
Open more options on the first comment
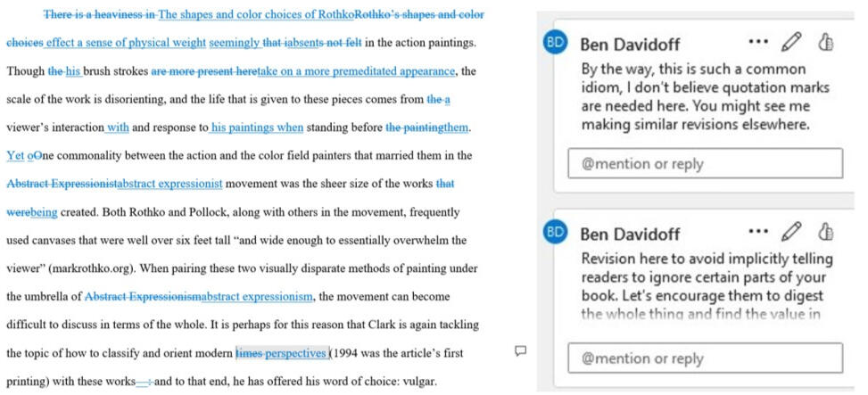[757, 43]
